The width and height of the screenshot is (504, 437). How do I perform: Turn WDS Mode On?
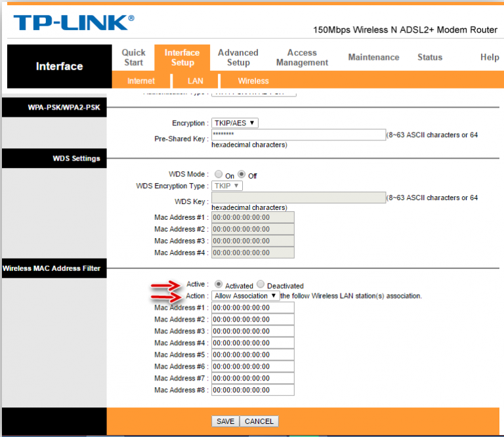(219, 174)
